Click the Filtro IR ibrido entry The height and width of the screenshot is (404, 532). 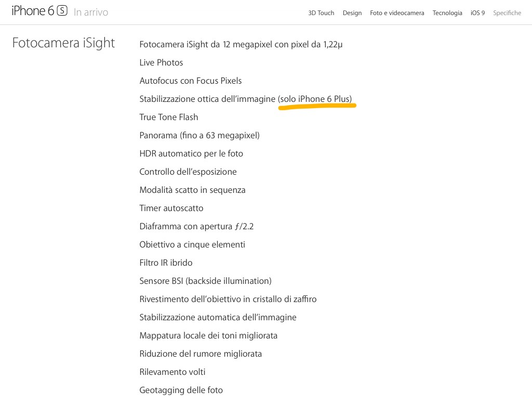(x=166, y=263)
